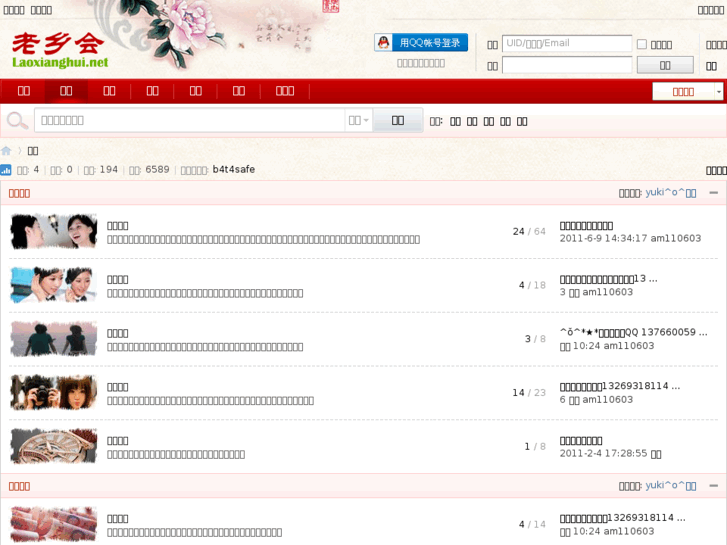
Task: Log in using the QQ account button
Action: coord(421,43)
